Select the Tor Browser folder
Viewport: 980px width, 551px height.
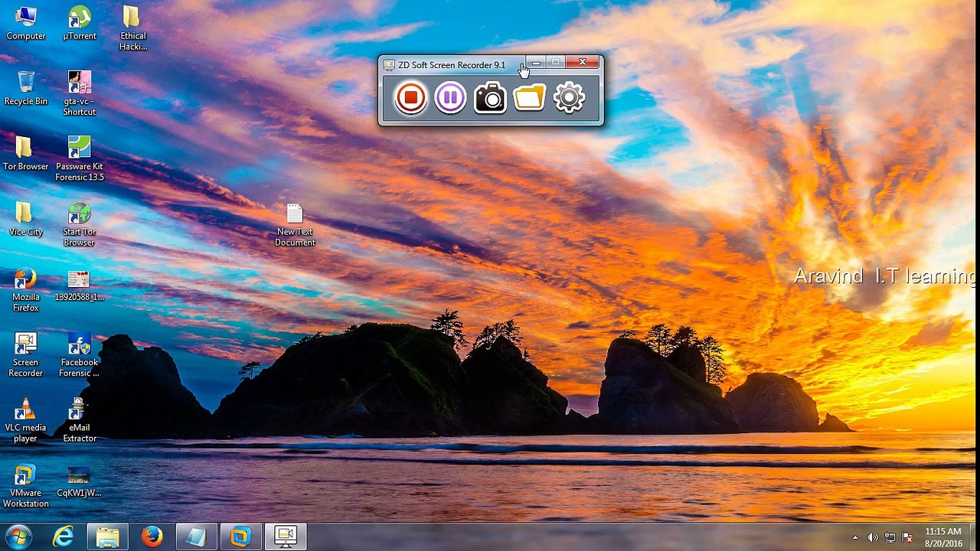[x=26, y=153]
